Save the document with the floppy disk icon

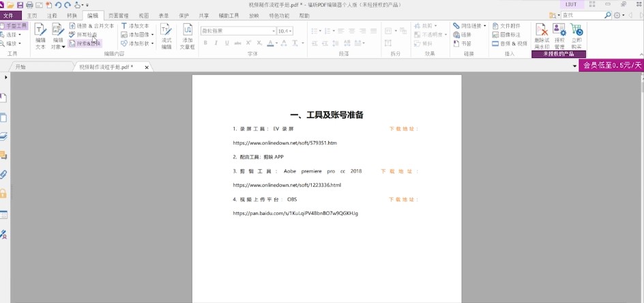(x=20, y=5)
